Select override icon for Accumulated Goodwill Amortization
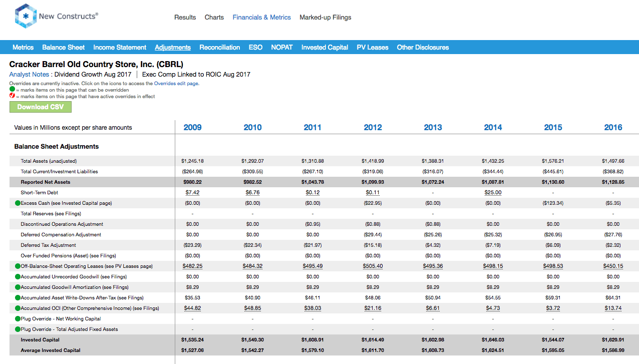Screen dimensions: 639x364 click(18, 287)
